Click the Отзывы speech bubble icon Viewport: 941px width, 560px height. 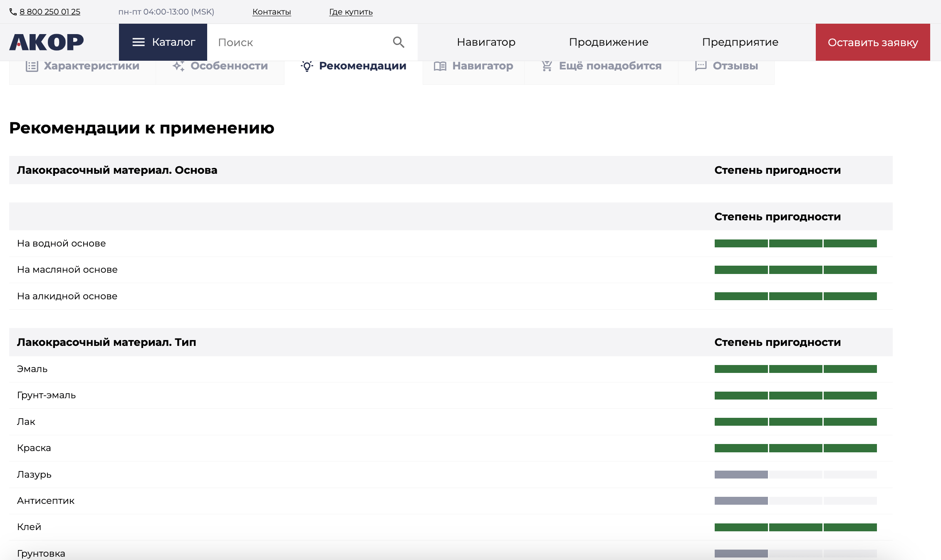click(701, 66)
